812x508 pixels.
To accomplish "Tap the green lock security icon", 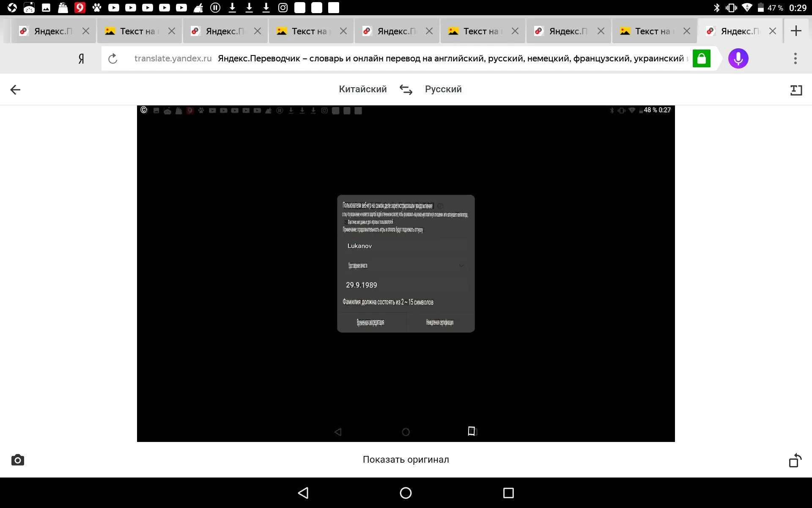I will tap(701, 58).
